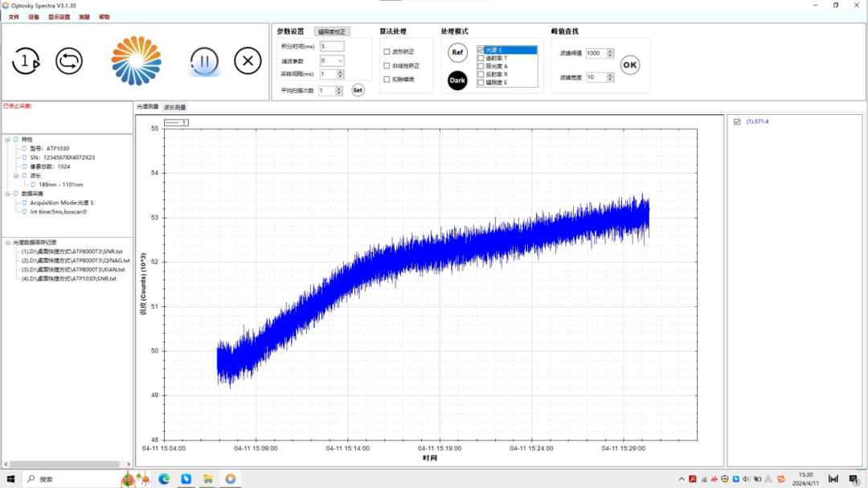This screenshot has height=488, width=868.
Task: Click the colorful Optosky sunburst logo
Action: [x=136, y=61]
